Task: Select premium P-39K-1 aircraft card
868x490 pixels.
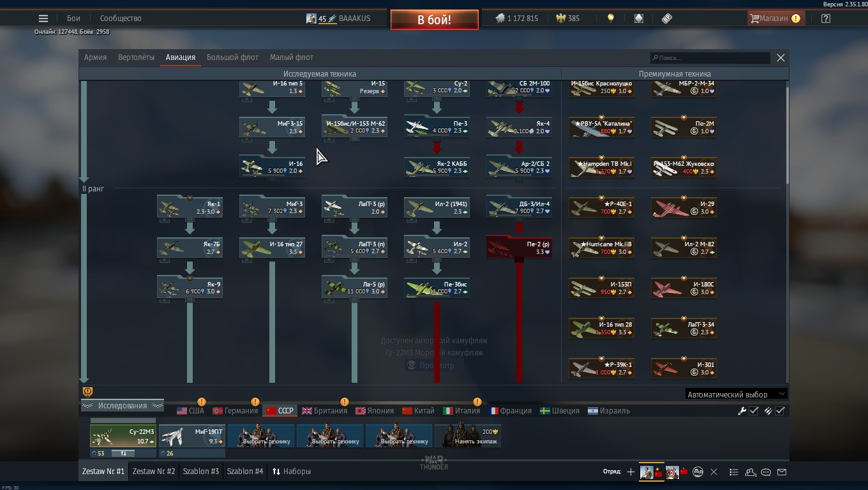Action: [x=602, y=368]
